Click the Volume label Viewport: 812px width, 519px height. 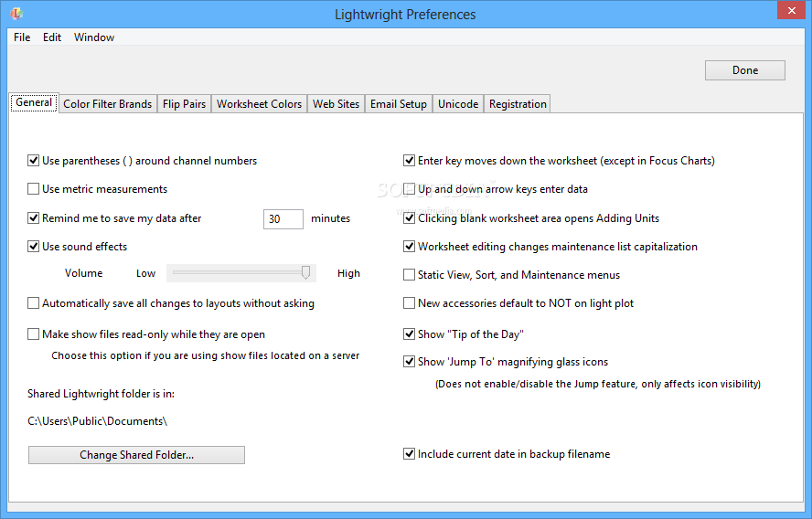pos(83,273)
